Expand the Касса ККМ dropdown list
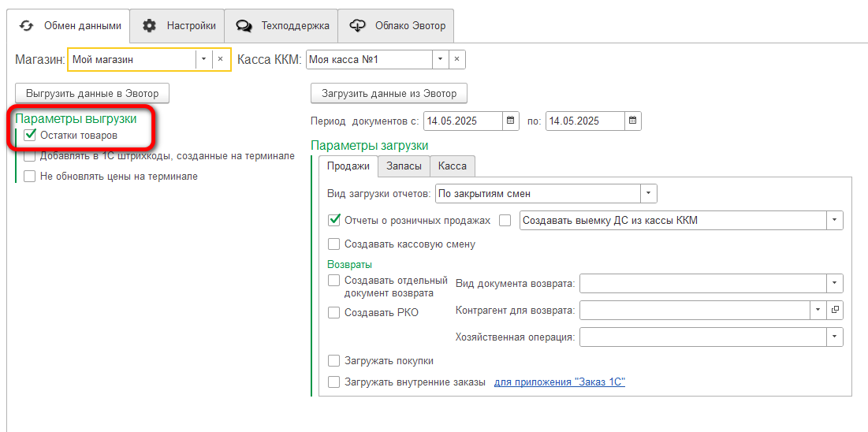 [x=441, y=59]
